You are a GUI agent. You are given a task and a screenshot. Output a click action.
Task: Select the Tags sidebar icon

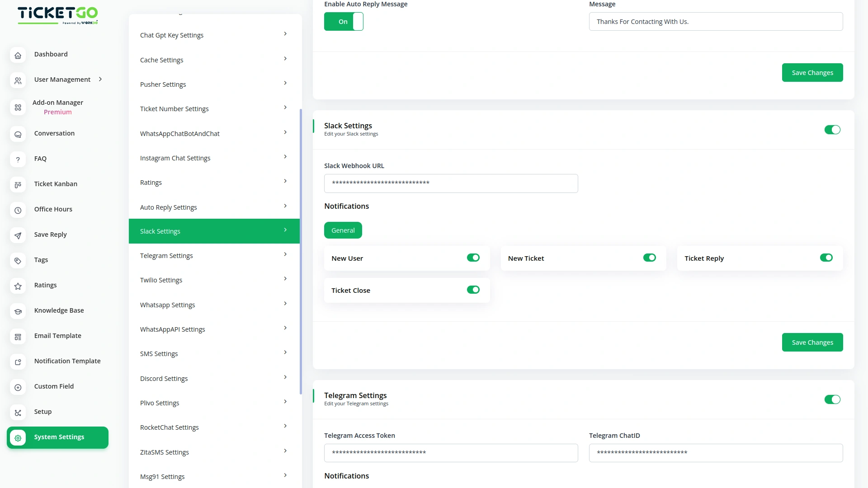[18, 261]
